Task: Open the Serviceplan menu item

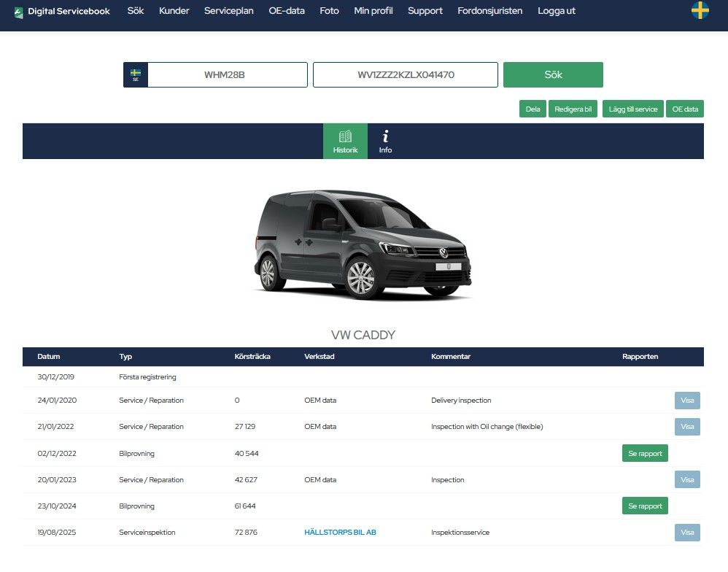Action: coord(228,11)
